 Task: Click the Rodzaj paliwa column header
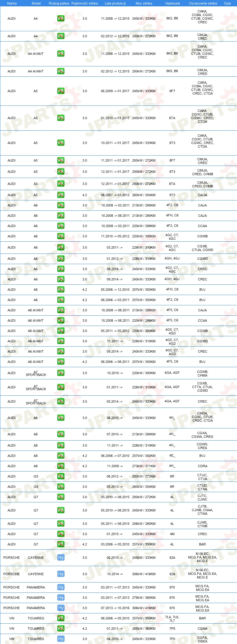pyautogui.click(x=59, y=3)
